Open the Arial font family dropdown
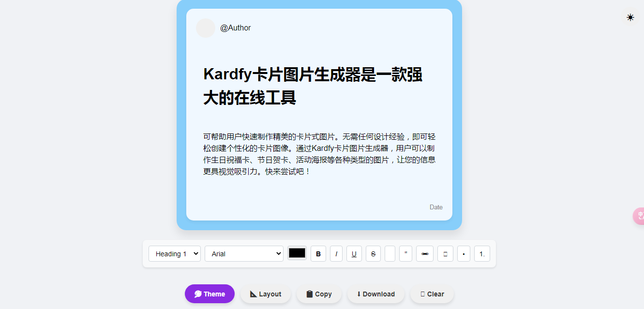The height and width of the screenshot is (309, 644). point(244,253)
